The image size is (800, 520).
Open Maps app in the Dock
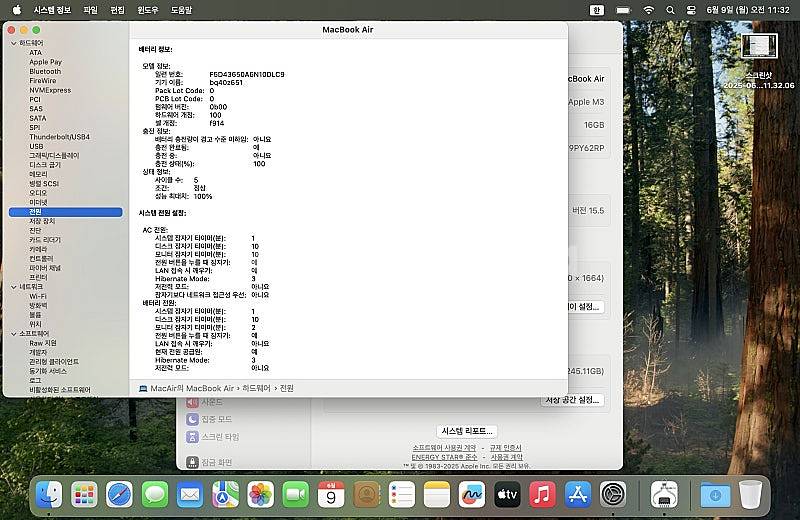click(225, 494)
